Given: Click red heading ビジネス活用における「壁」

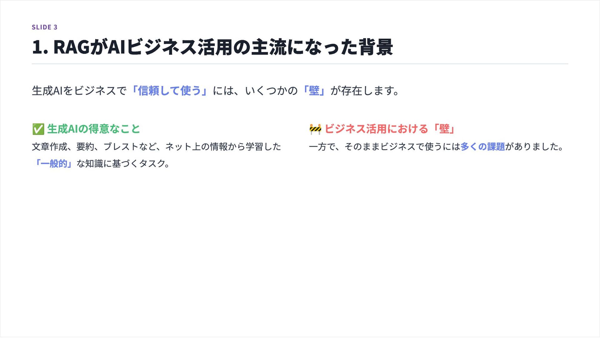Looking at the screenshot, I should [390, 129].
